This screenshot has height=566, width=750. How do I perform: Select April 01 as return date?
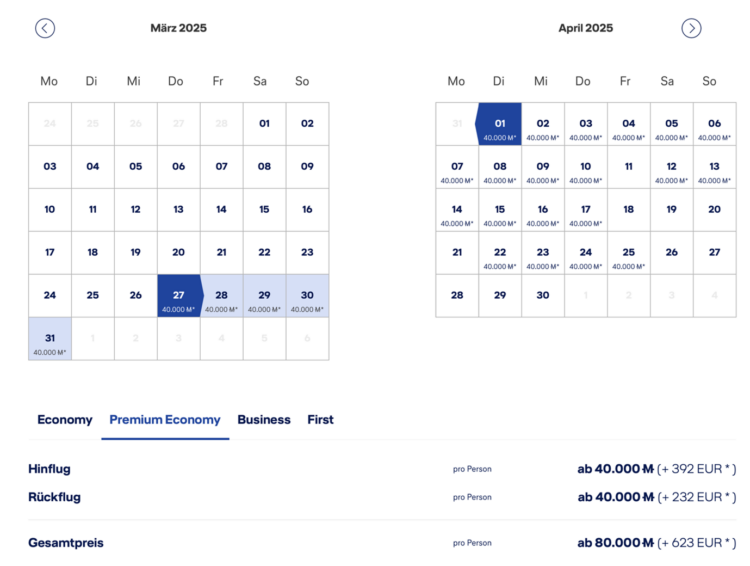(x=500, y=124)
